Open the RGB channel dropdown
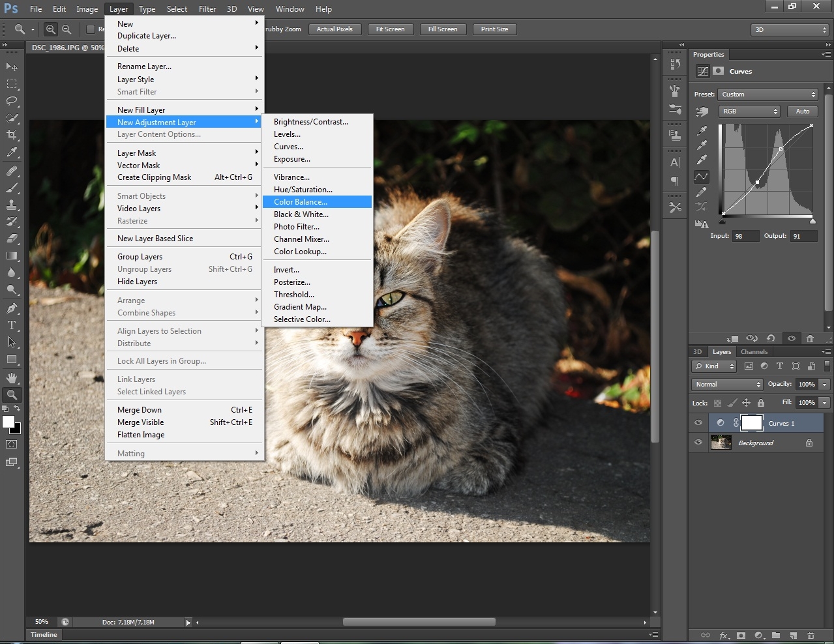834x644 pixels. (x=749, y=111)
